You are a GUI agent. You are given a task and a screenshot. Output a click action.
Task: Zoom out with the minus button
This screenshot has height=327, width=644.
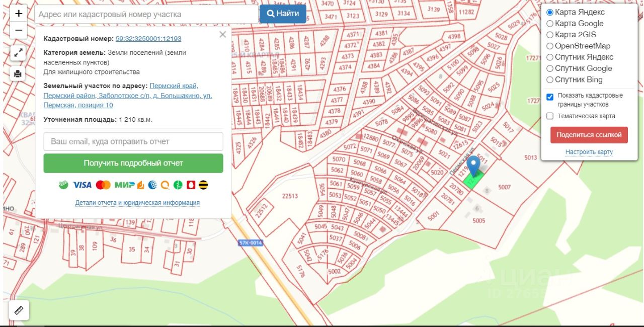tap(19, 31)
